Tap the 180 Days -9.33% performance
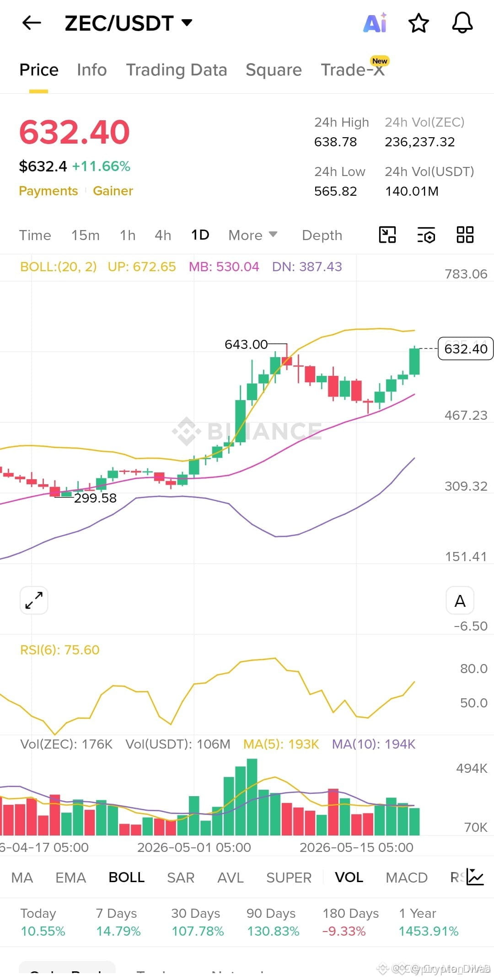The width and height of the screenshot is (494, 980). tap(351, 922)
